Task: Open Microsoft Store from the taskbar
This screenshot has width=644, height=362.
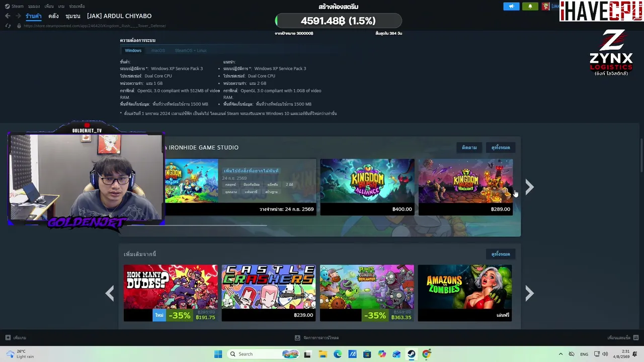Action: tap(367, 354)
